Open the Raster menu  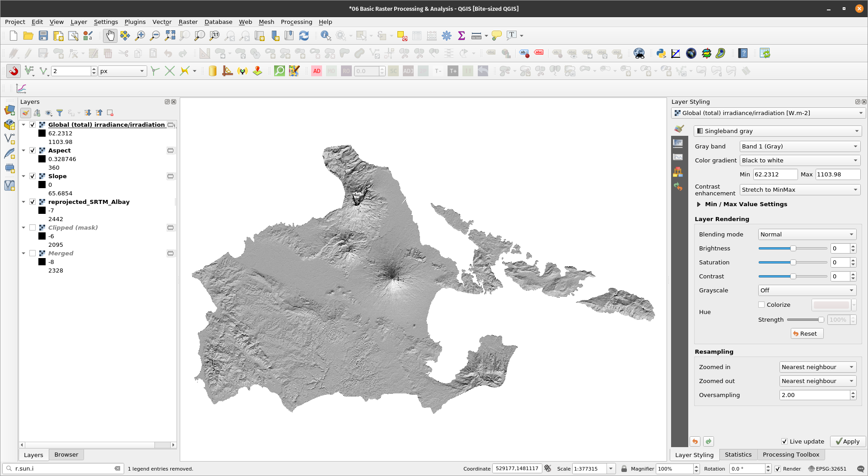188,22
